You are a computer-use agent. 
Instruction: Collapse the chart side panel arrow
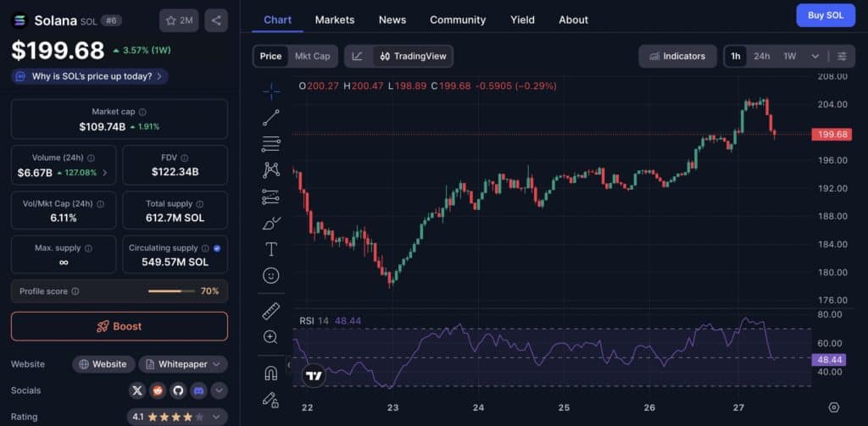(x=288, y=364)
